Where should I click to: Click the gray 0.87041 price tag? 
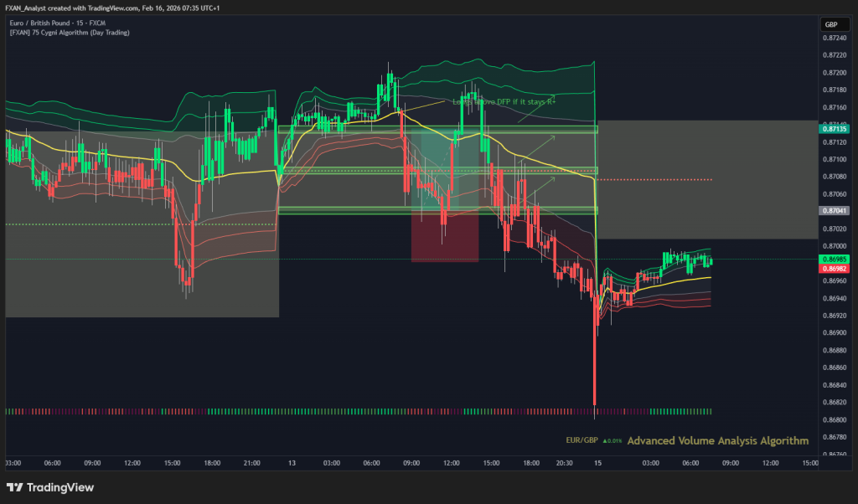coord(835,212)
